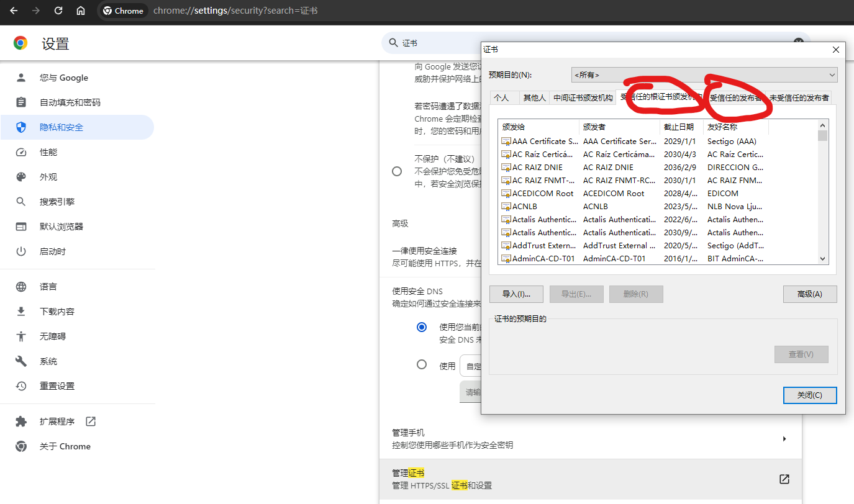Click the Chrome address bar URL

235,11
